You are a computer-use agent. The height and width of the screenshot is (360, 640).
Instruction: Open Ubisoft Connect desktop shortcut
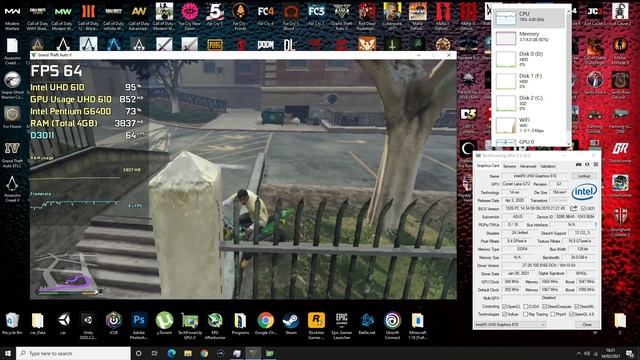pyautogui.click(x=392, y=325)
